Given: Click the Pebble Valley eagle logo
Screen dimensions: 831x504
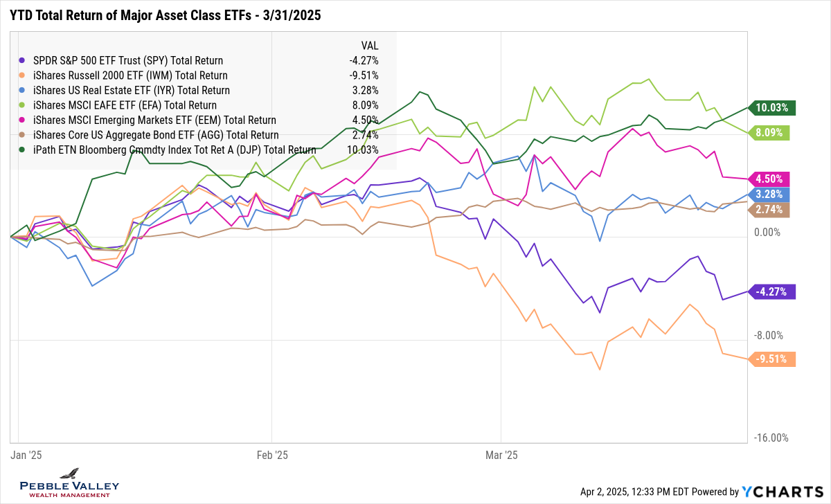Looking at the screenshot, I should (x=69, y=474).
